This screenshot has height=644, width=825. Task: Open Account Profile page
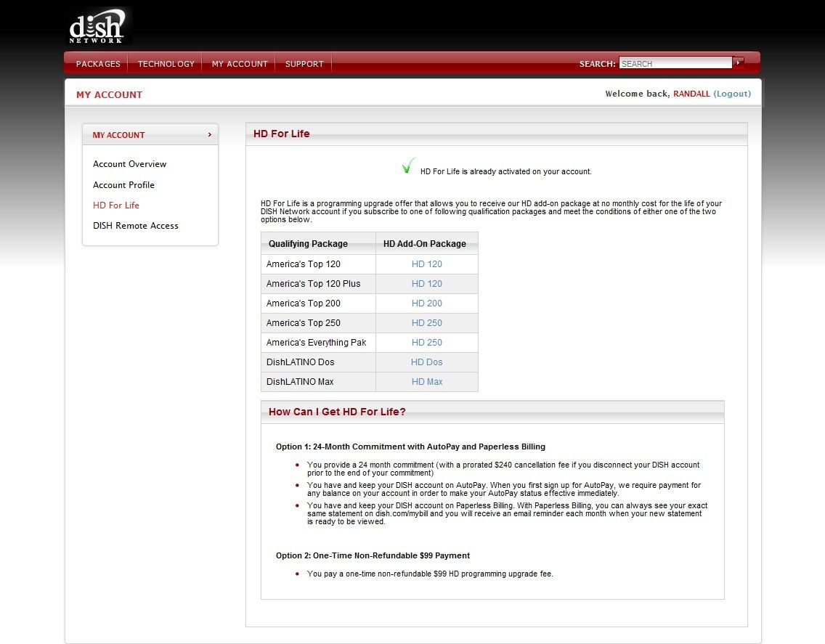[x=123, y=184]
